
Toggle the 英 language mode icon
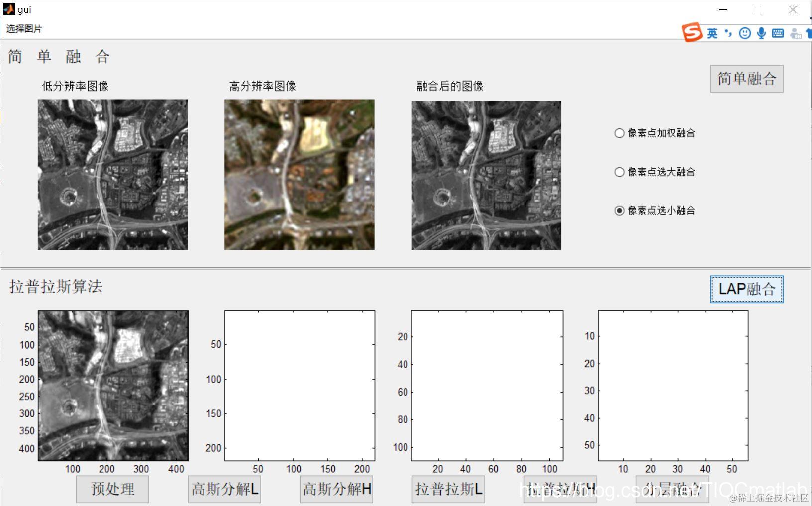712,33
